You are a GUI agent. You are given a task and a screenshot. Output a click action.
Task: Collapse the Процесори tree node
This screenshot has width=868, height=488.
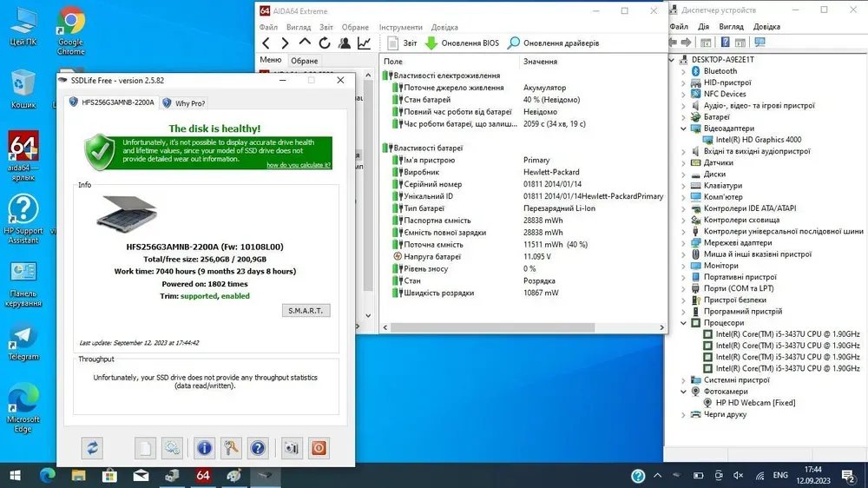pos(684,323)
